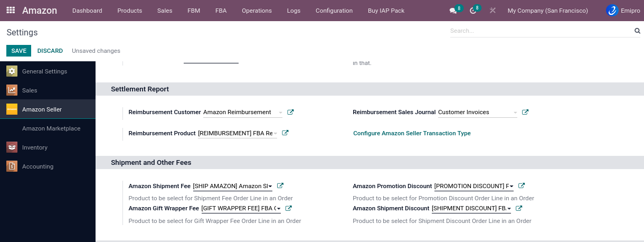Click into the settings search field
This screenshot has width=644, height=242.
click(x=538, y=31)
